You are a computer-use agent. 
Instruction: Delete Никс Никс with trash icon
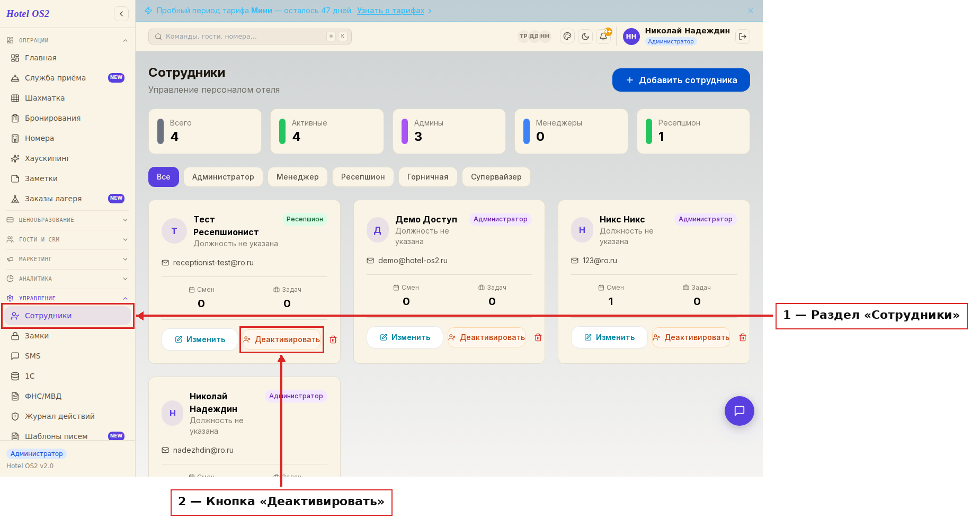(743, 337)
